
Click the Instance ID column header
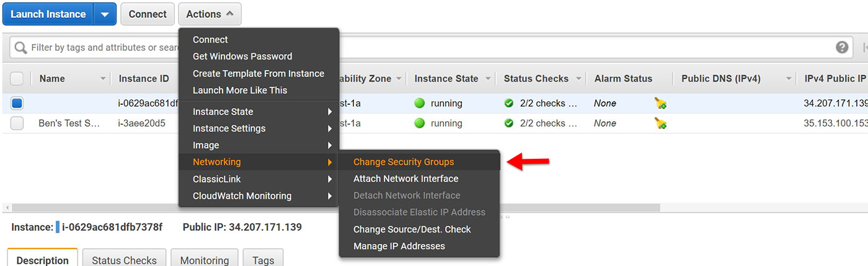pyautogui.click(x=144, y=79)
